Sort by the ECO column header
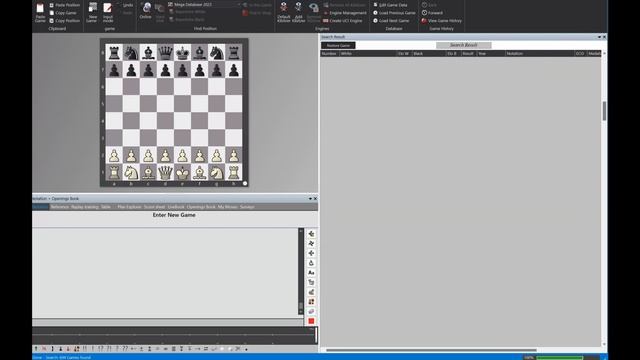Screen dimensions: 640x360 pos(580,53)
